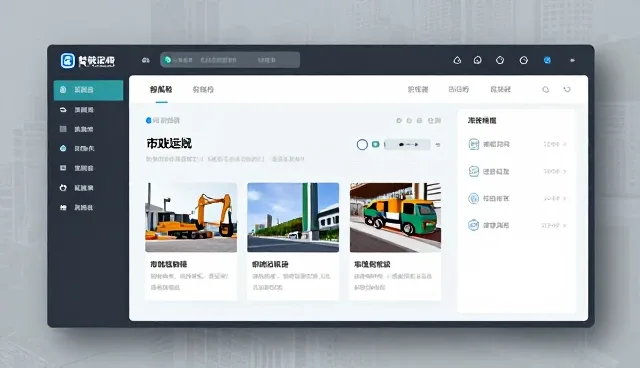This screenshot has height=368, width=640.
Task: Open the blue user avatar icon
Action: click(x=547, y=60)
